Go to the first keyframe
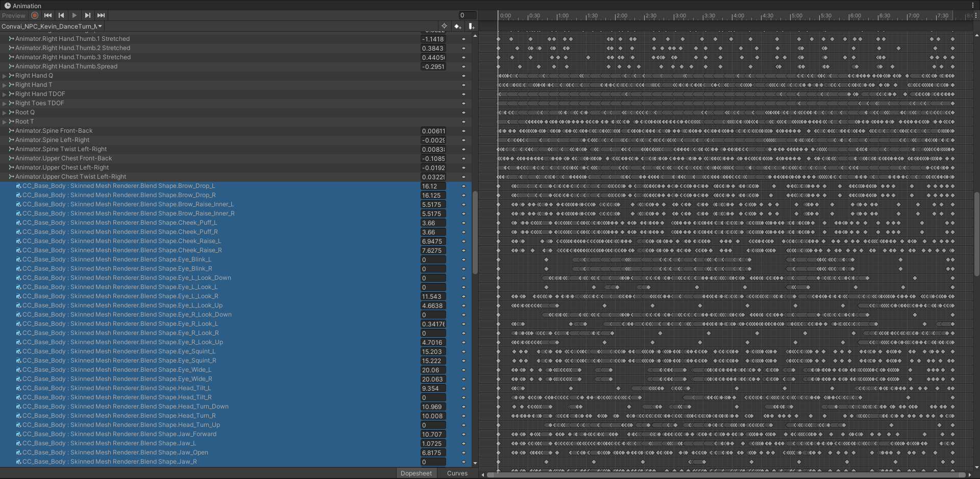Screen dimensions: 980x479 (48, 15)
